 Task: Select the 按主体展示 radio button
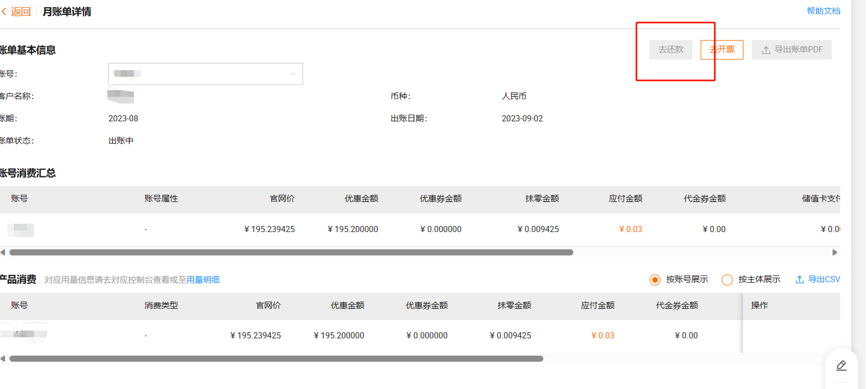pyautogui.click(x=727, y=279)
